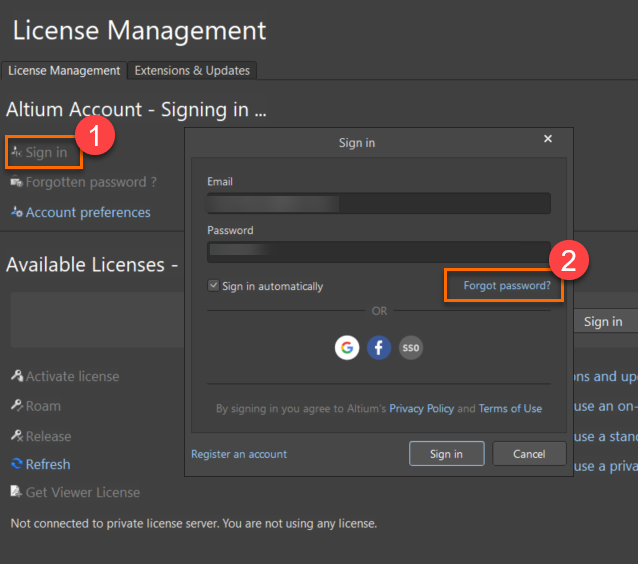This screenshot has width=638, height=564.
Task: Click the Activate license key icon
Action: click(x=16, y=376)
